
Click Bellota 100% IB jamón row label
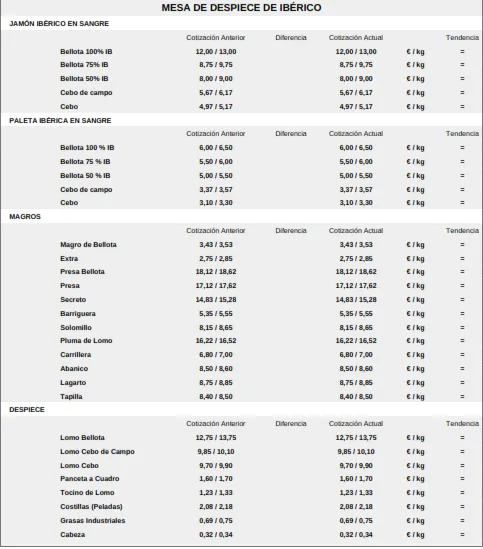[x=86, y=52]
